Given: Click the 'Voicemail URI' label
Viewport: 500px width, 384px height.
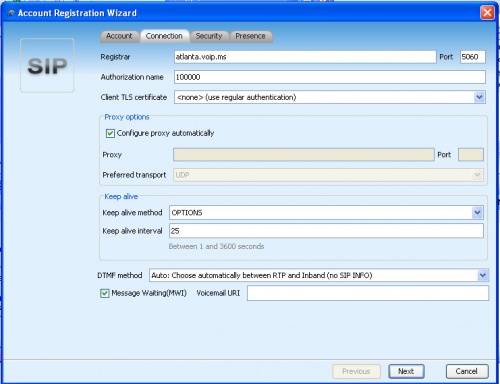Looking at the screenshot, I should [x=218, y=293].
